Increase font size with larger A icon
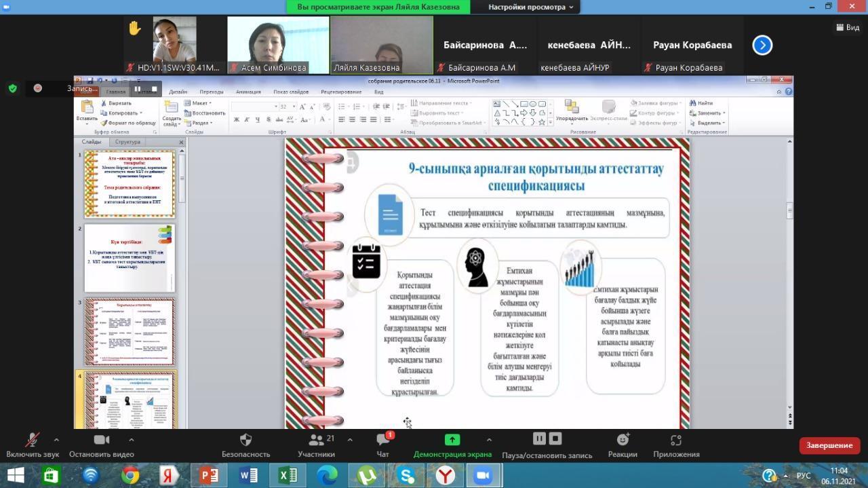The width and height of the screenshot is (868, 488). [303, 107]
